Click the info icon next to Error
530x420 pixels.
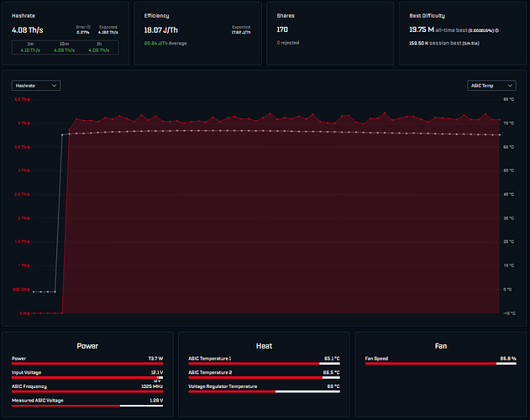pyautogui.click(x=88, y=27)
